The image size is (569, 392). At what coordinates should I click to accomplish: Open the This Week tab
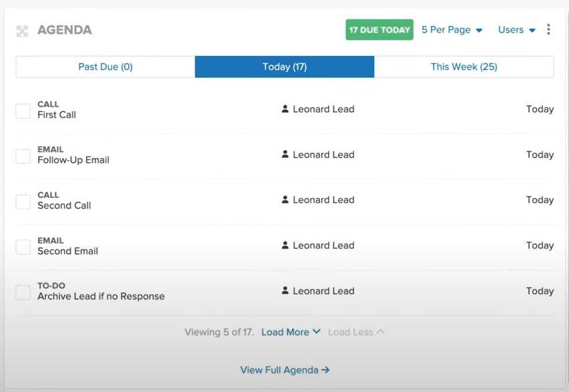tap(464, 67)
